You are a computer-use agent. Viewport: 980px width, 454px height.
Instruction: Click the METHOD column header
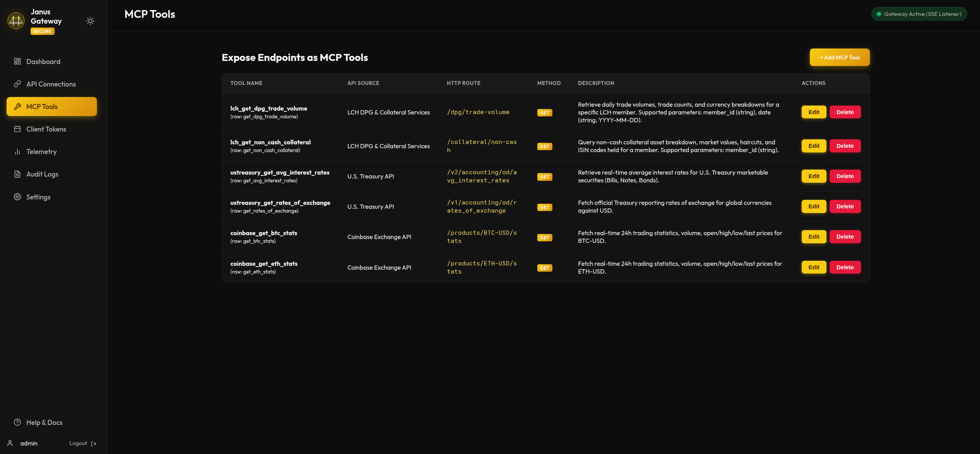pyautogui.click(x=549, y=83)
